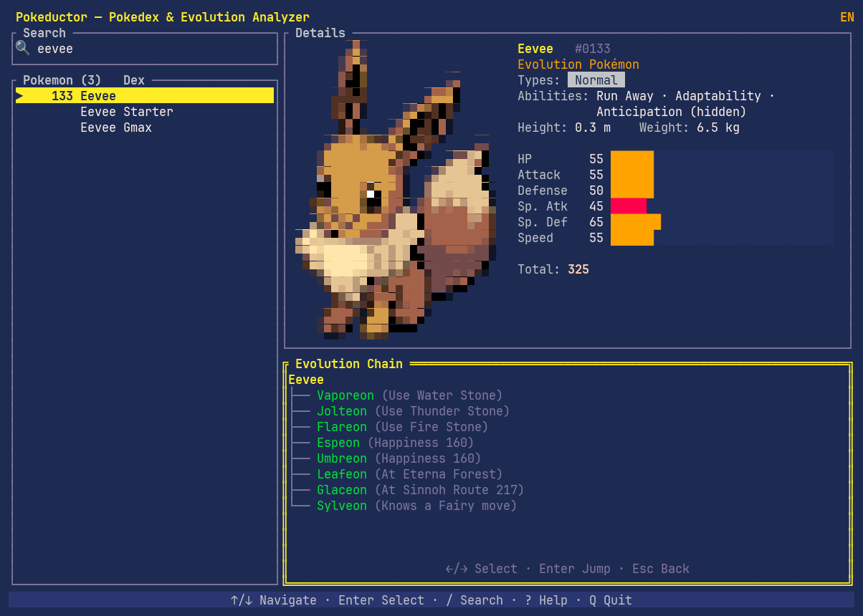Select Umbreon in evolution chain
The width and height of the screenshot is (863, 616).
342,458
